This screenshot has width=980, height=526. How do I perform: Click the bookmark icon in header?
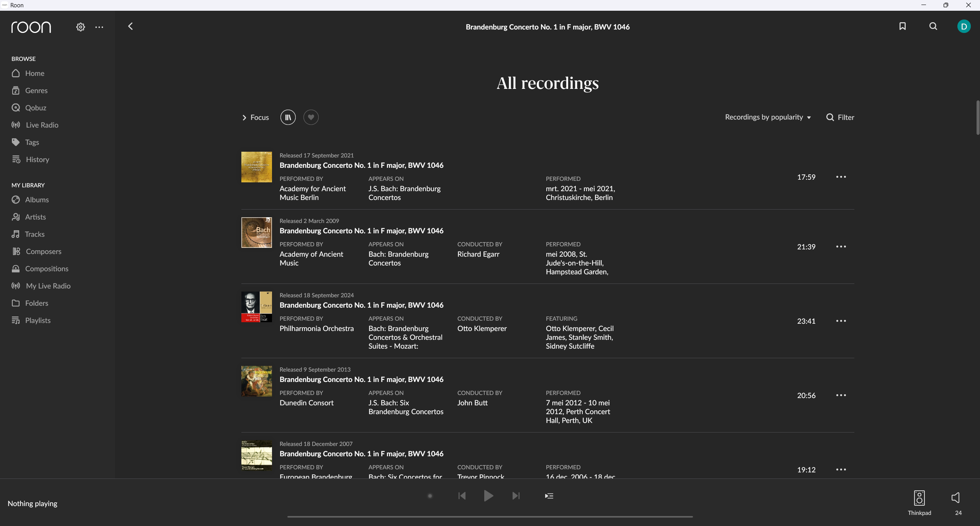pos(903,26)
